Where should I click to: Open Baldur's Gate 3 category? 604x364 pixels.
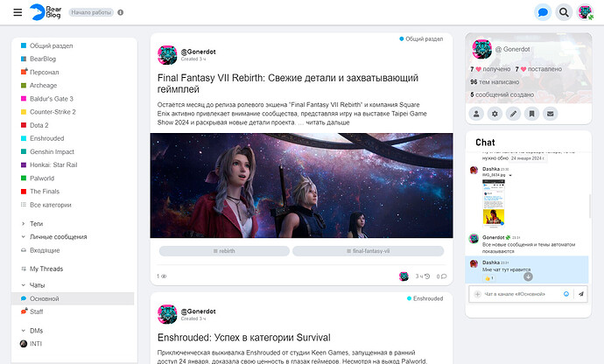[x=52, y=99]
